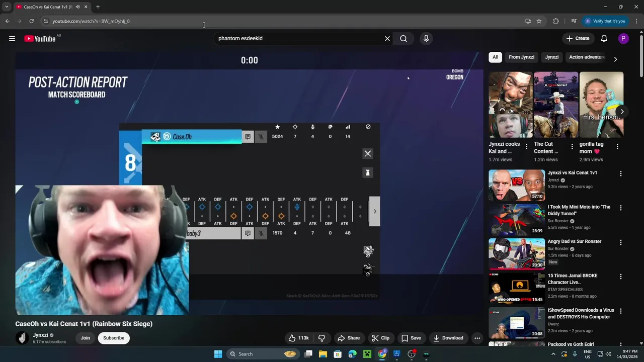Open options for 'The Cut Content' short

click(572, 147)
